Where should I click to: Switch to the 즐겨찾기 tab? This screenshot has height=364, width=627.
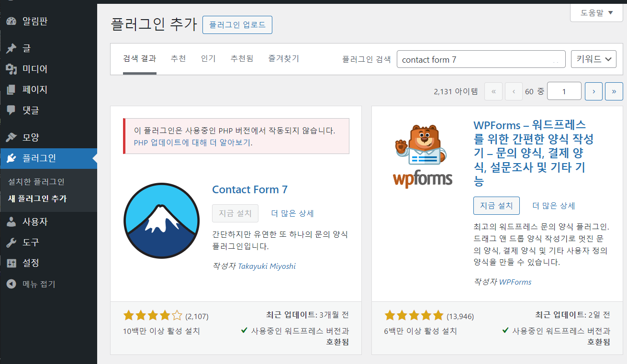[x=283, y=59]
